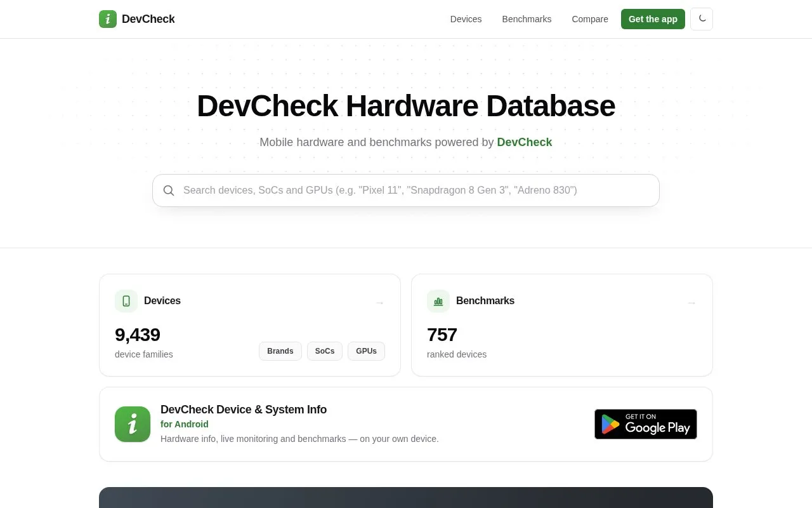Follow the green DevCheck link in subtitle
The height and width of the screenshot is (508, 812).
(x=525, y=142)
